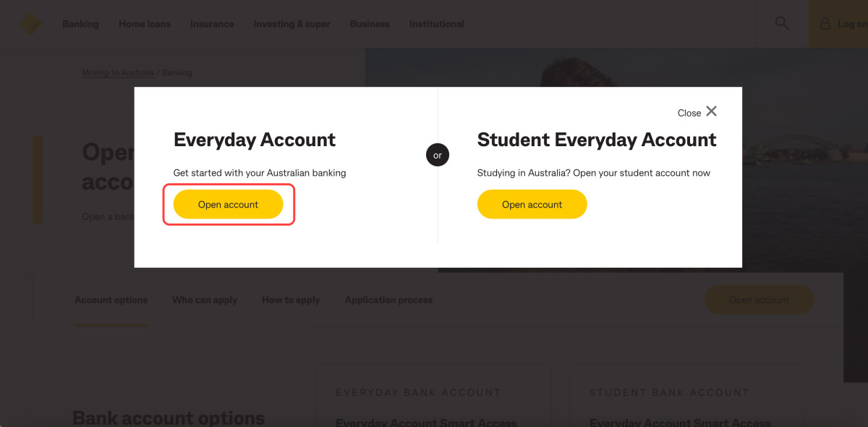Open account under Student Everyday Account

532,205
